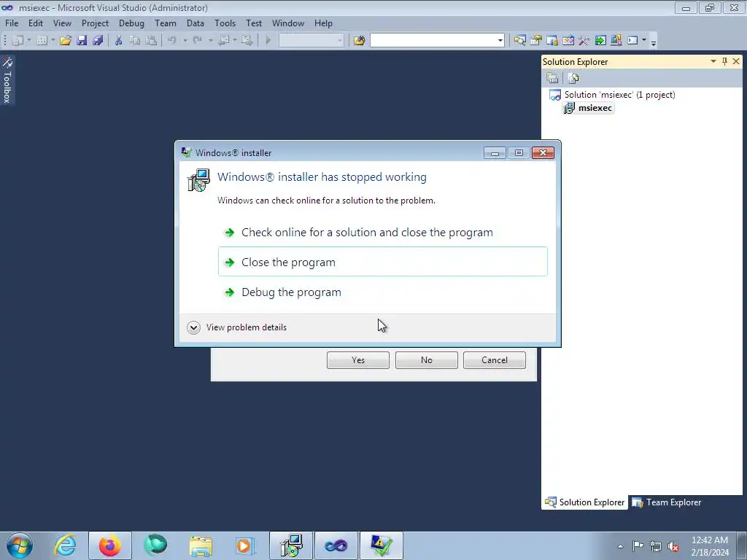Open the Properties Window toolbar icon
Viewport: 747px width, 560px height.
click(x=536, y=41)
